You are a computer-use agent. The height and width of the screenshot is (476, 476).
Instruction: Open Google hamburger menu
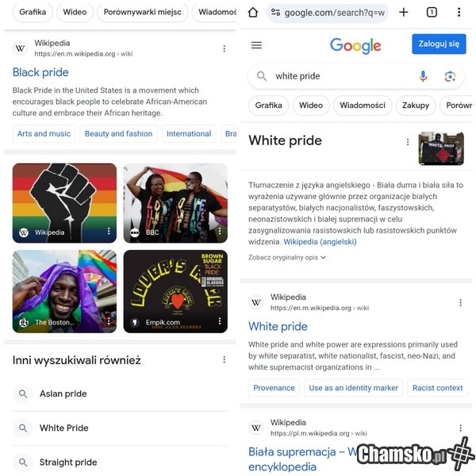click(256, 45)
